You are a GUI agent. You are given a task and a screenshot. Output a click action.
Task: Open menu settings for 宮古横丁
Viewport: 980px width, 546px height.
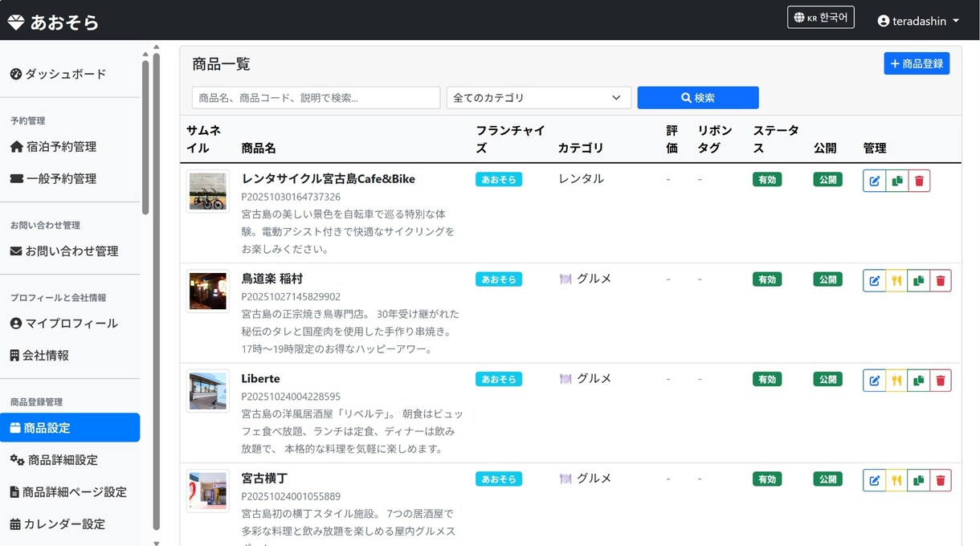896,480
